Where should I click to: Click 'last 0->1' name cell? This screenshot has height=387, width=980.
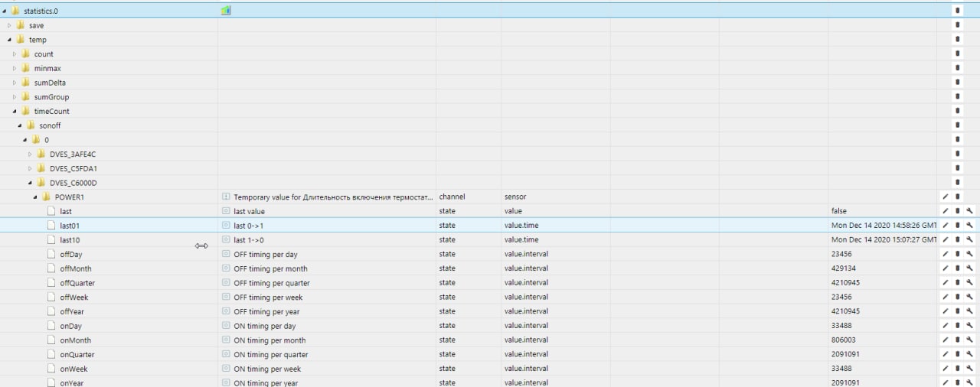point(249,226)
